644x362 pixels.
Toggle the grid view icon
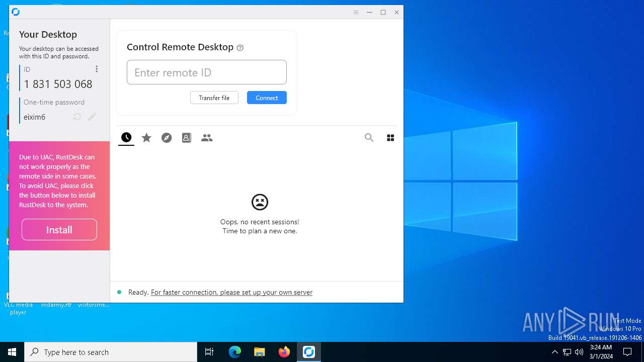tap(390, 137)
